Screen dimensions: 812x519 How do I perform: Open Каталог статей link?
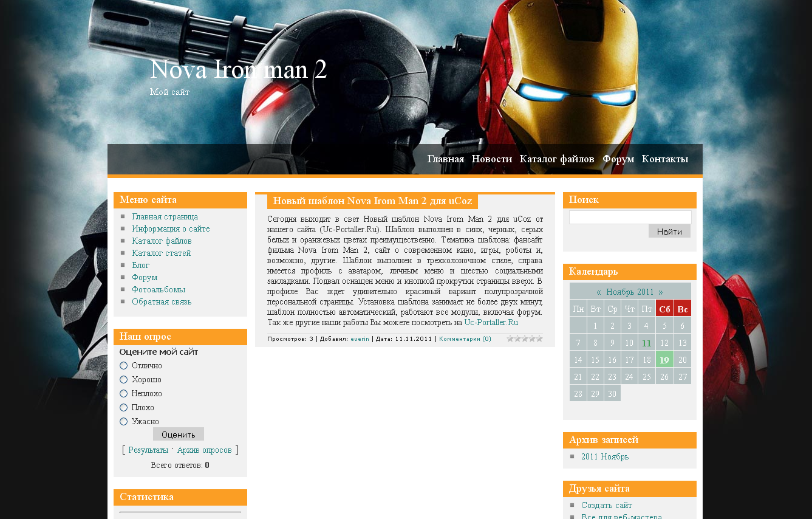coord(162,253)
